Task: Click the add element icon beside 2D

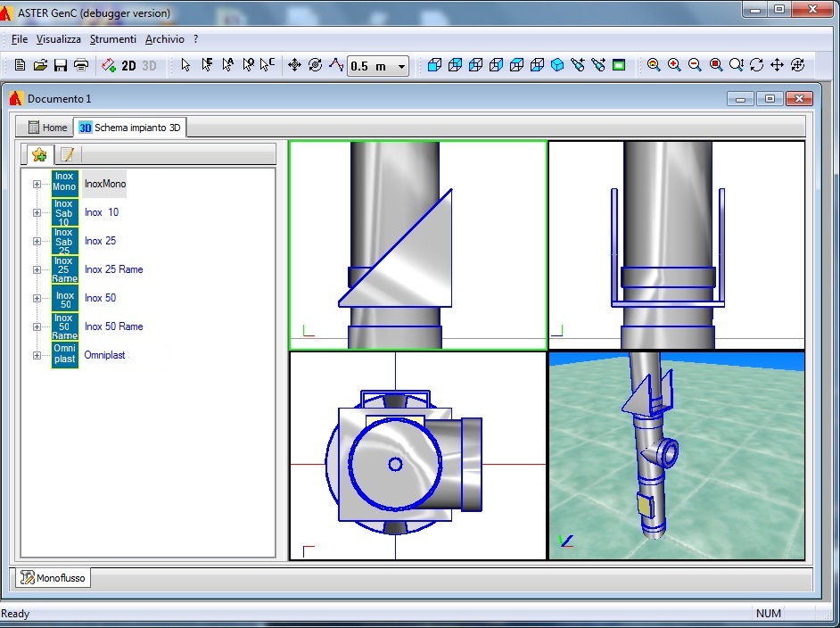Action: [x=108, y=65]
